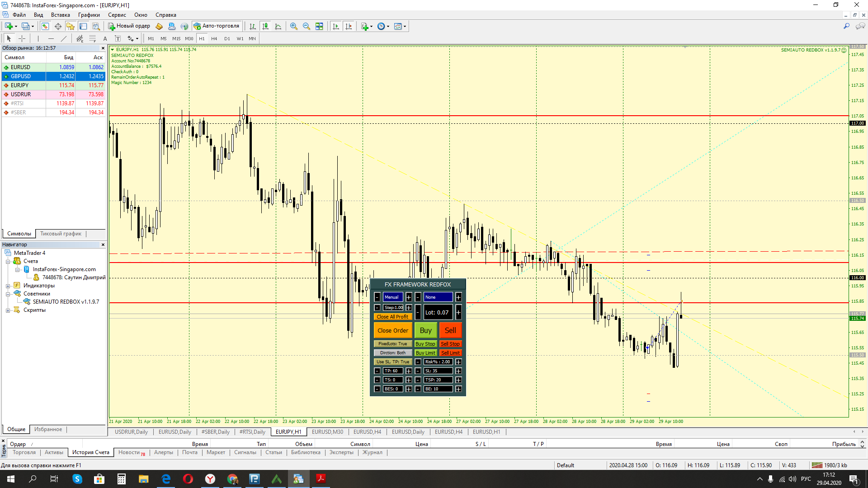Select GBPUSD row in Market Watch
This screenshot has height=488, width=868.
(x=53, y=76)
